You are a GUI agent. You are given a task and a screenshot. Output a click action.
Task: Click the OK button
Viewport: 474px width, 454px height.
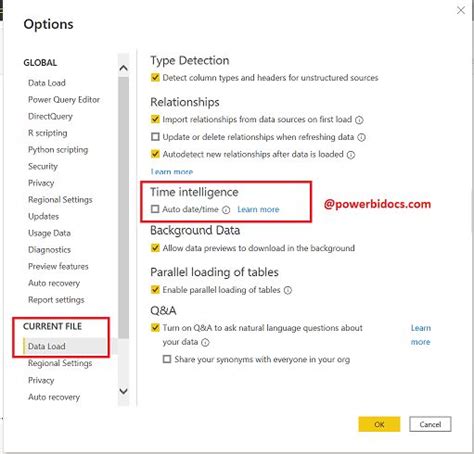click(x=379, y=424)
